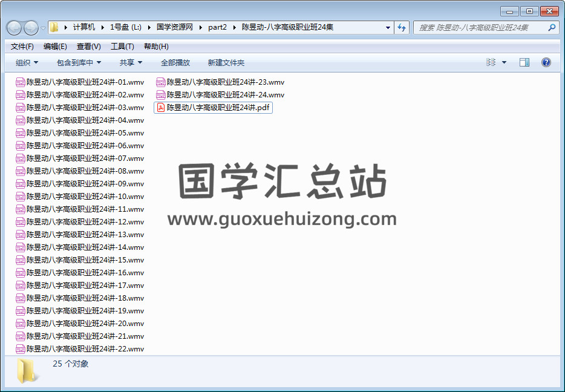Select file name 陈昱动八字高级职业班24讲-15.wmv
The image size is (565, 392).
85,260
